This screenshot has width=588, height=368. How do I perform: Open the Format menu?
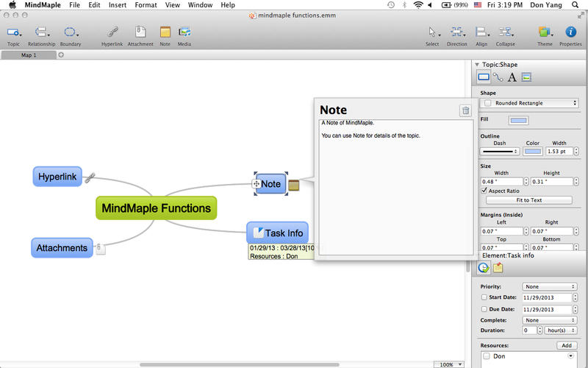(x=146, y=4)
